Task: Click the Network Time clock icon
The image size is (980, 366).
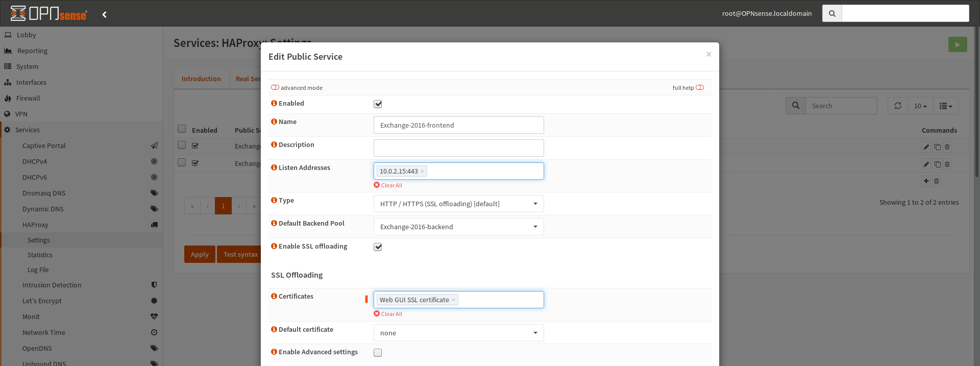Action: pyautogui.click(x=154, y=332)
